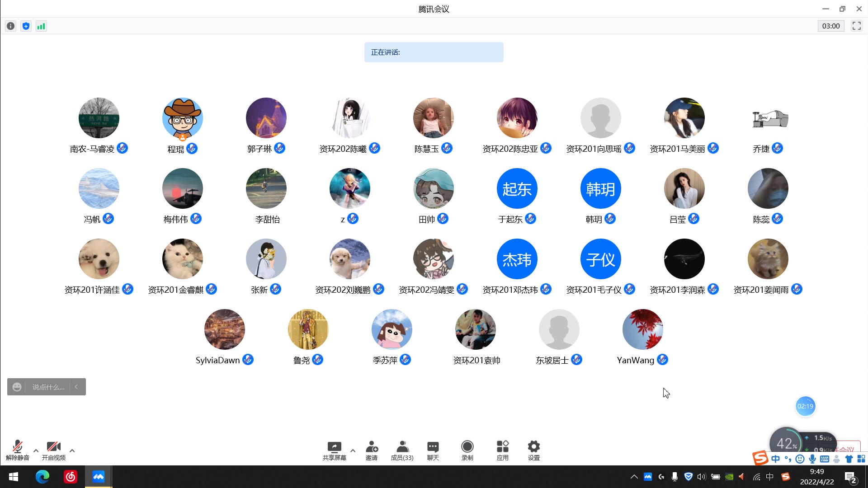
Task: Check the green network signal icon
Action: point(41,26)
